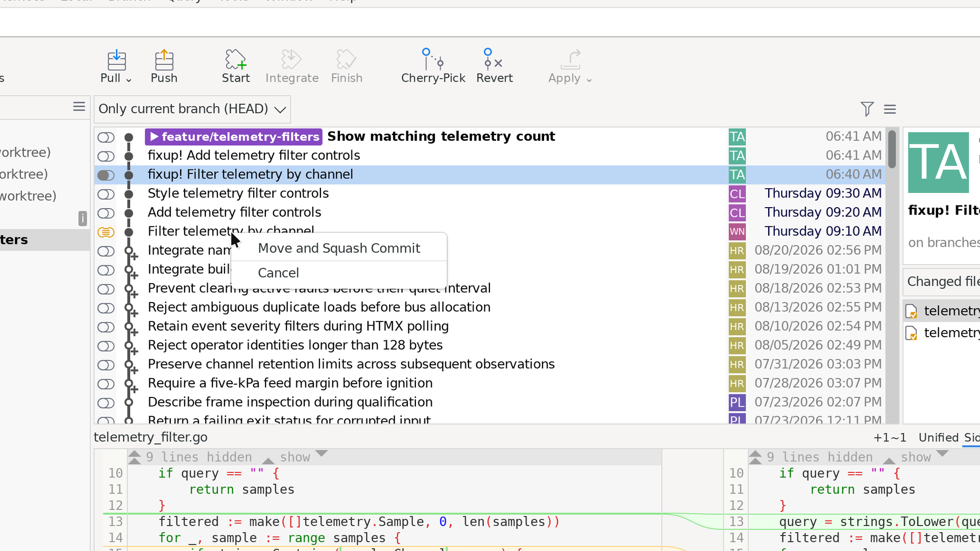Click the TA avatar on Show matching telemetry count
This screenshot has width=980, height=551.
[737, 137]
